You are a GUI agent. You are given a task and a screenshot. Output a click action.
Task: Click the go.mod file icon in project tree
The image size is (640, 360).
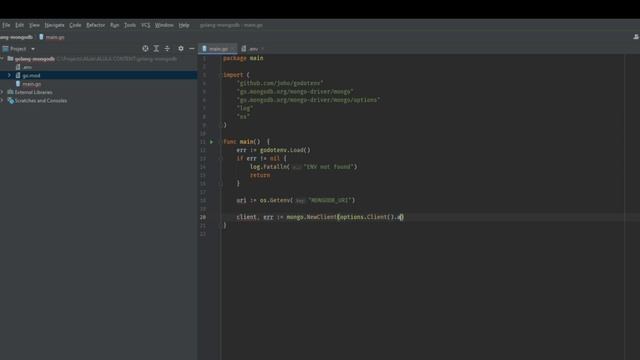[x=18, y=75]
